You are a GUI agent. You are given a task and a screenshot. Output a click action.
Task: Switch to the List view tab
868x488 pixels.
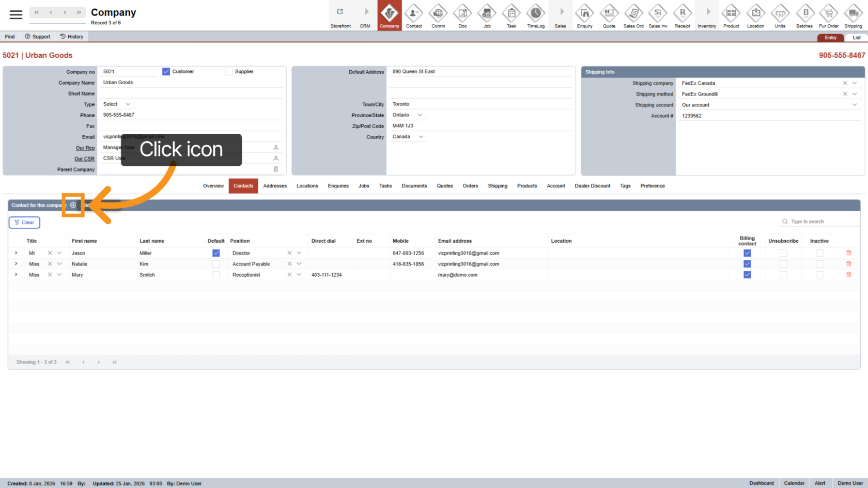(856, 38)
